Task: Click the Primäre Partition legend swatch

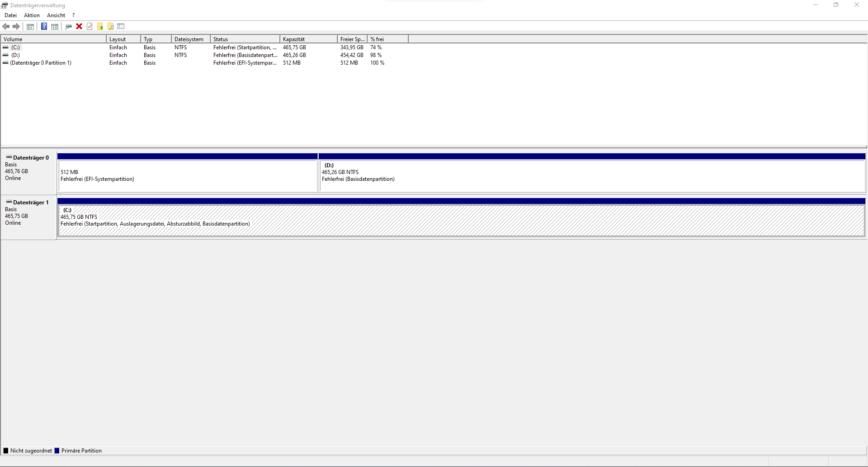Action: pos(57,450)
